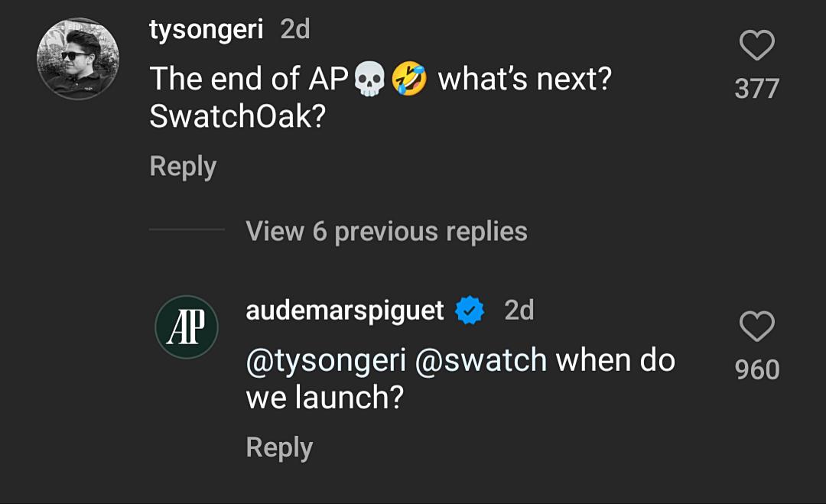Screen dimensions: 826x504
Task: View the 960 likes count
Action: point(757,369)
